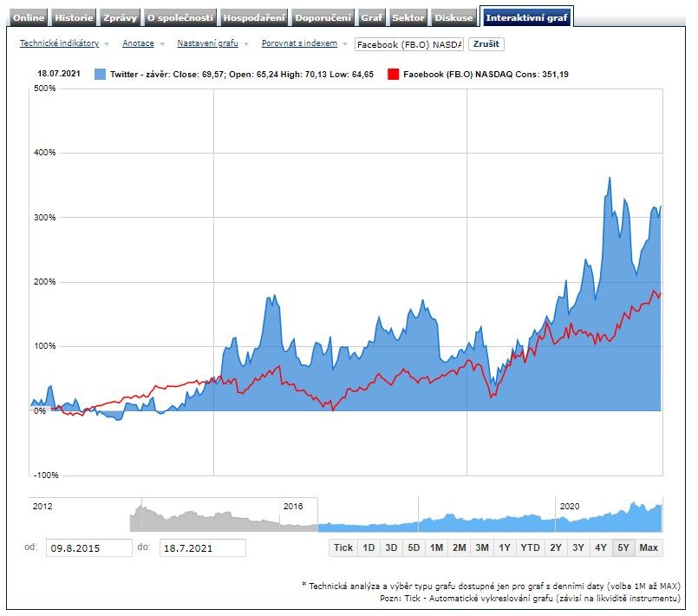The height and width of the screenshot is (616, 698).
Task: Click the red Facebook legend color square
Action: [x=393, y=75]
